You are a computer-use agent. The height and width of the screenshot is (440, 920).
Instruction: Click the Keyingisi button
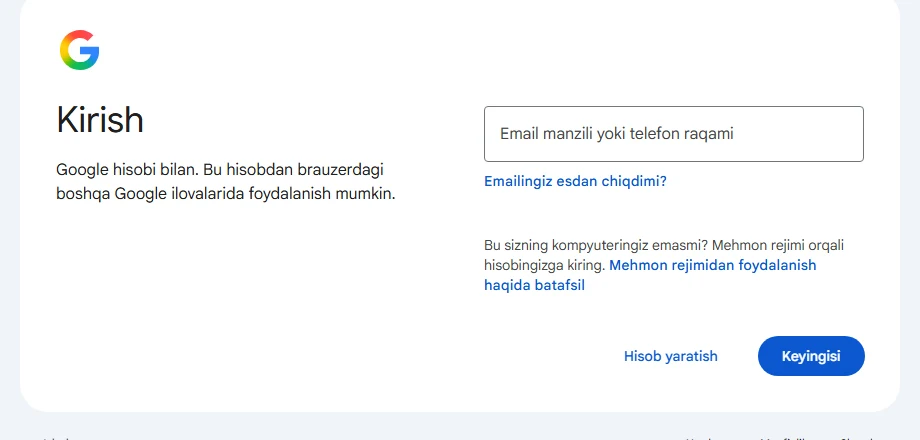click(x=811, y=356)
